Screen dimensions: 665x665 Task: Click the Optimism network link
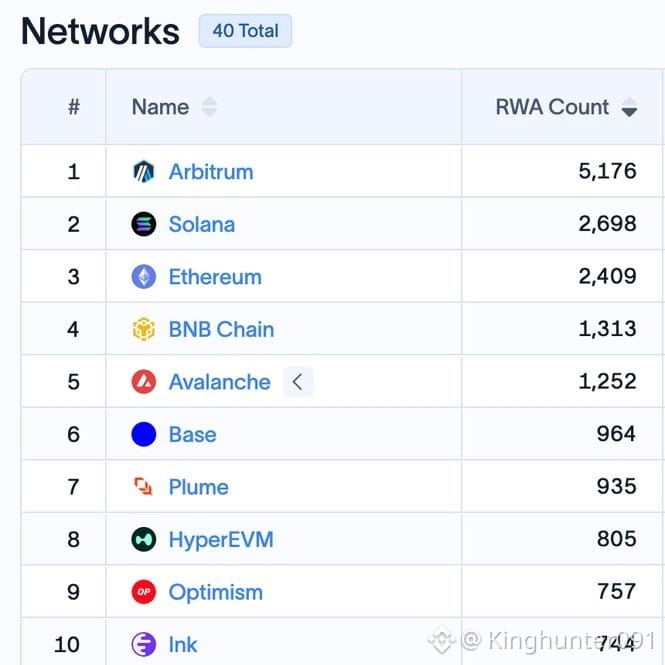215,592
